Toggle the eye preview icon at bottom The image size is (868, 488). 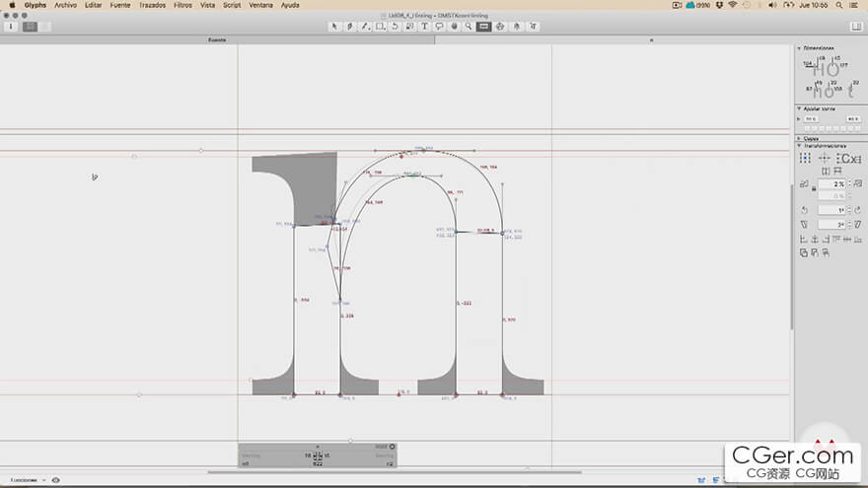tap(56, 480)
